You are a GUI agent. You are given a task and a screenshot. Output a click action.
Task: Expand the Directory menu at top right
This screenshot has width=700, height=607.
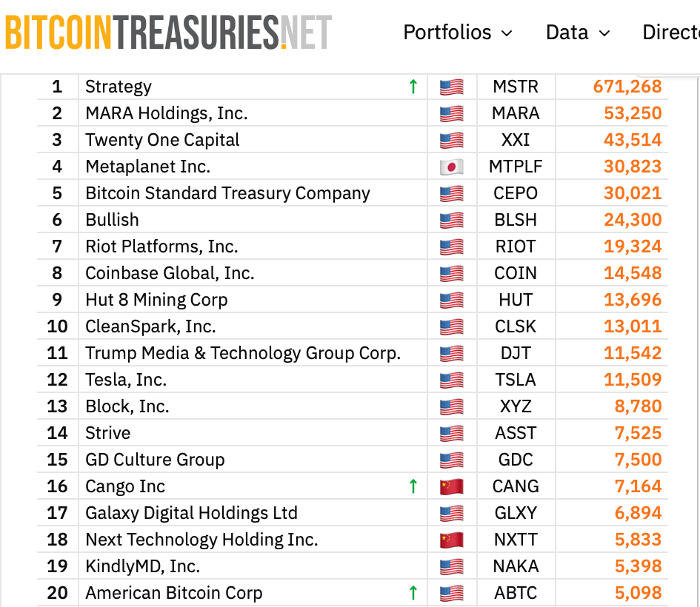(670, 32)
